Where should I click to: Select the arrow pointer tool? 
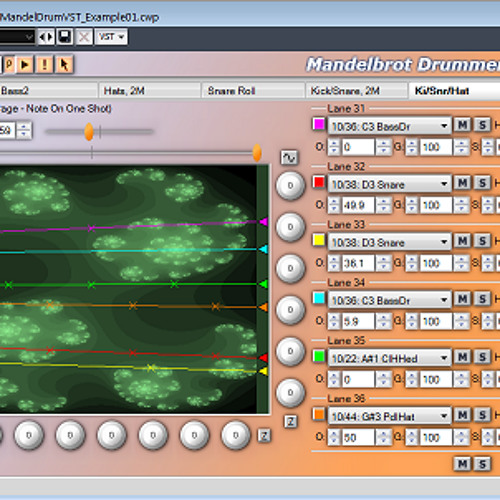(64, 64)
